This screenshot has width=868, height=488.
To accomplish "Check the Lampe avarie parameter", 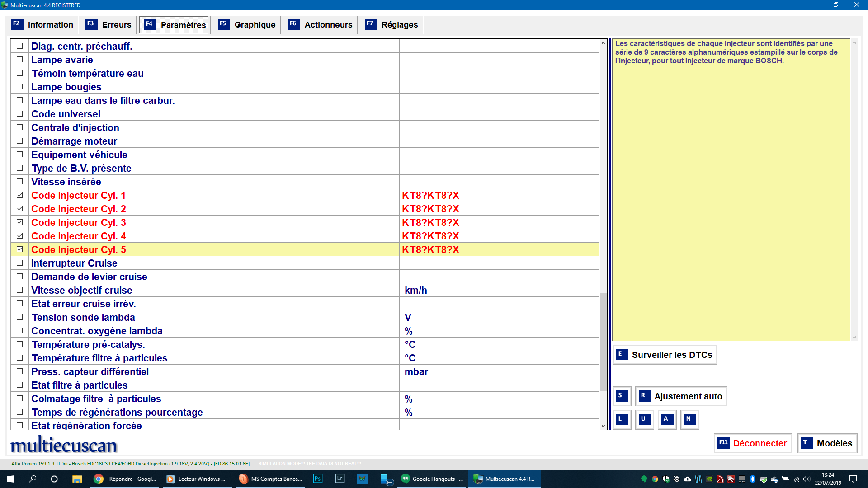I will click(19, 60).
